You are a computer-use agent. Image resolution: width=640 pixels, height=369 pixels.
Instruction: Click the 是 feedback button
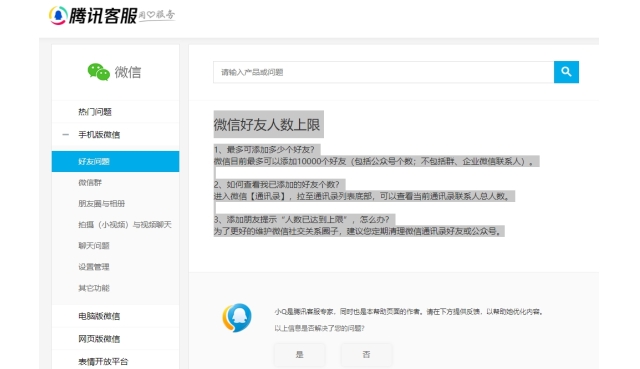point(300,355)
